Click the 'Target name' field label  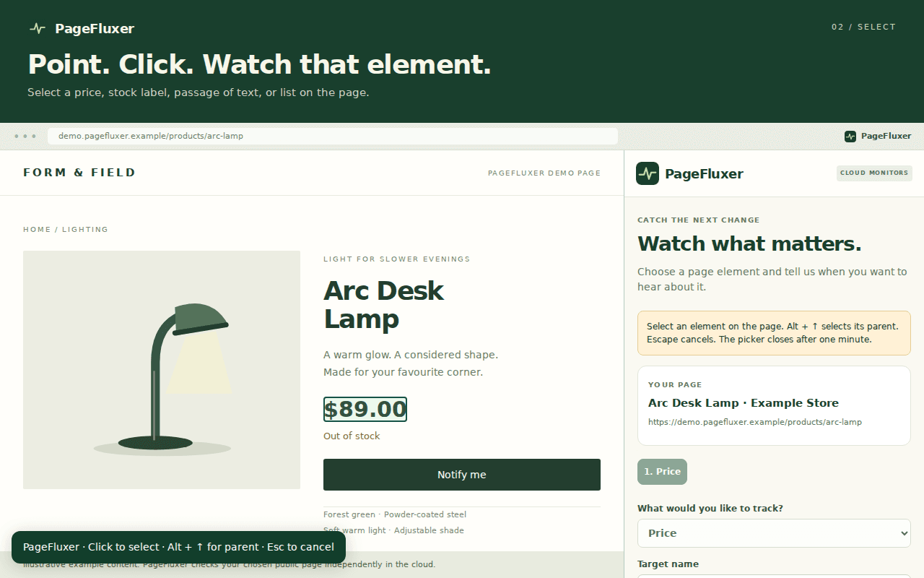tap(668, 564)
